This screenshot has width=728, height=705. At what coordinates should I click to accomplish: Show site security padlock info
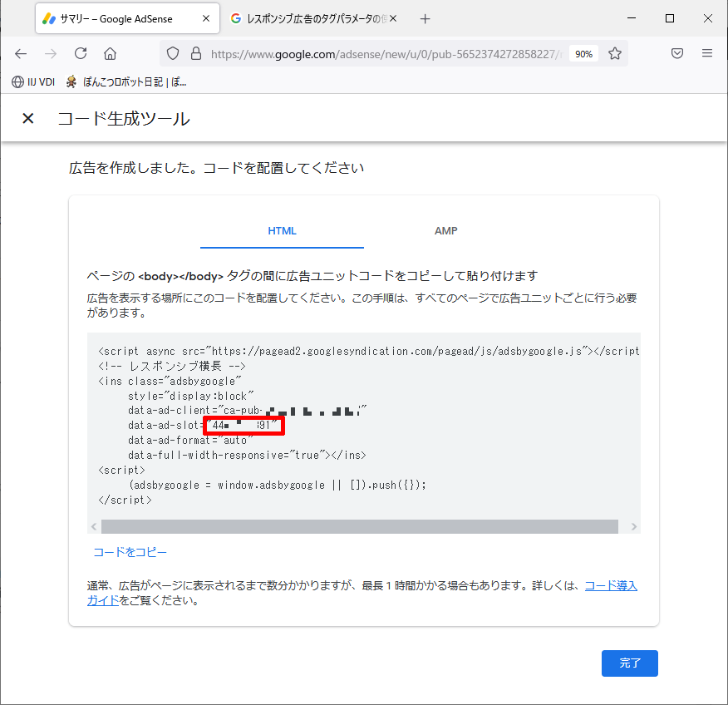[196, 53]
